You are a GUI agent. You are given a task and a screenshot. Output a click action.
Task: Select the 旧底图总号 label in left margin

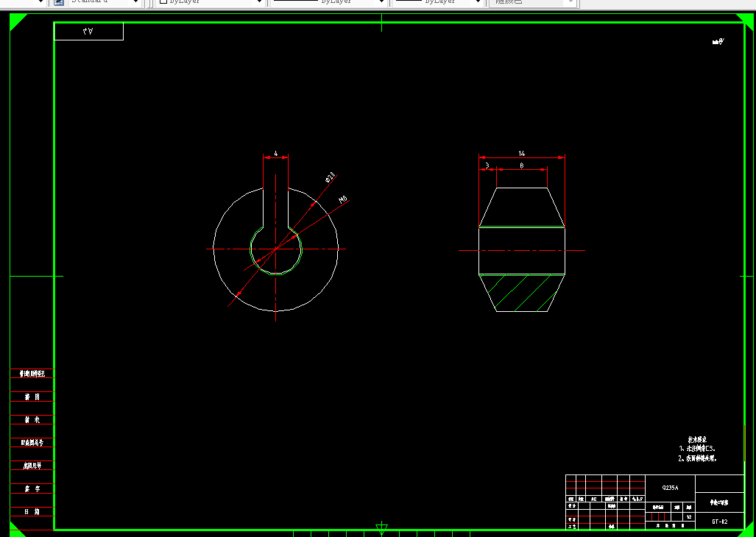click(32, 443)
